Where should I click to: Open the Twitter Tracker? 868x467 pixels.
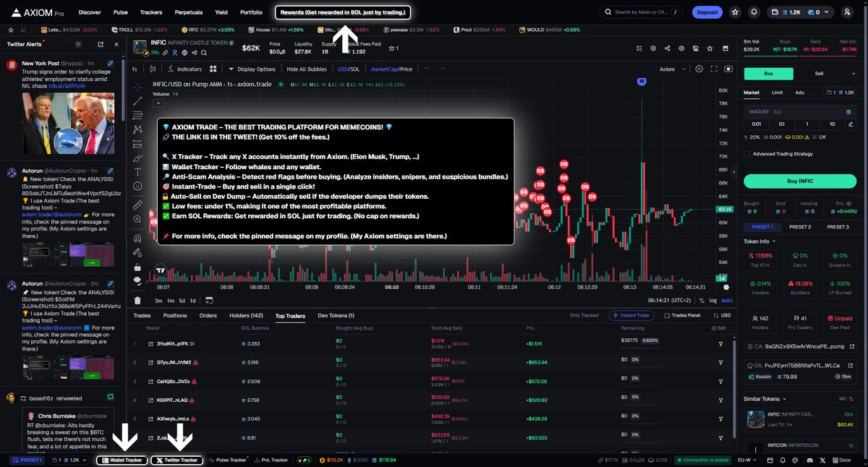tap(176, 460)
